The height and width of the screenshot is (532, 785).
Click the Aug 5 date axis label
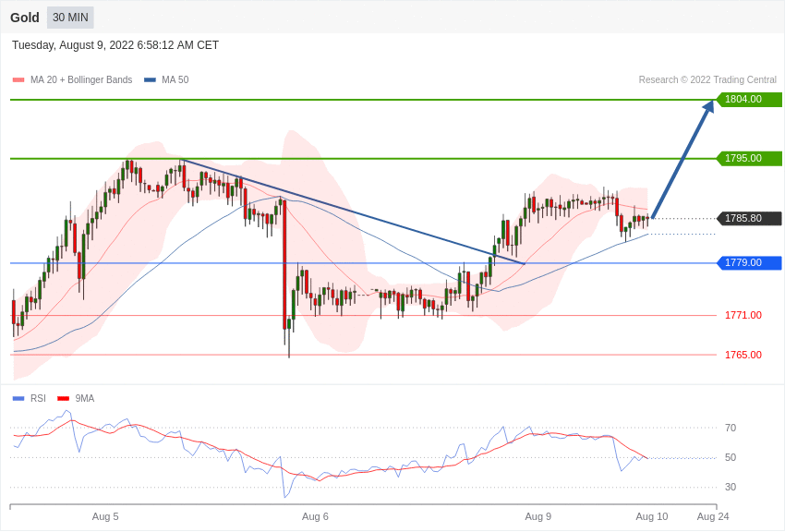click(x=105, y=516)
